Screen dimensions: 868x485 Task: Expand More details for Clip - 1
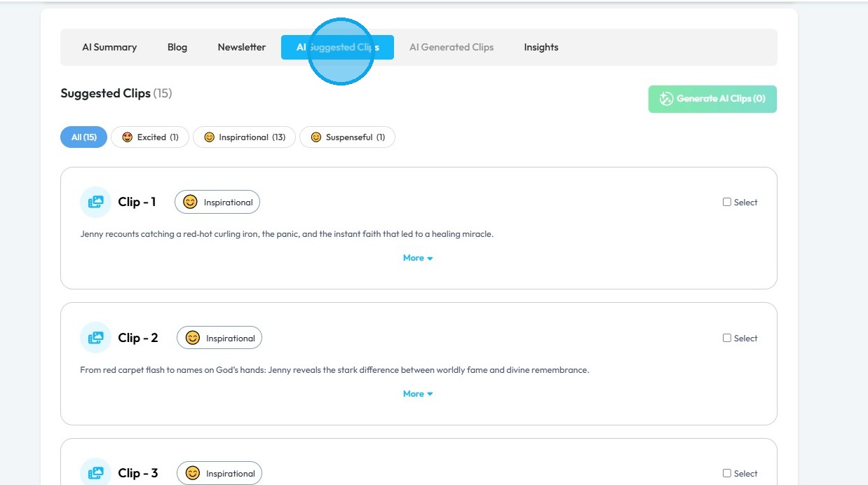tap(418, 258)
